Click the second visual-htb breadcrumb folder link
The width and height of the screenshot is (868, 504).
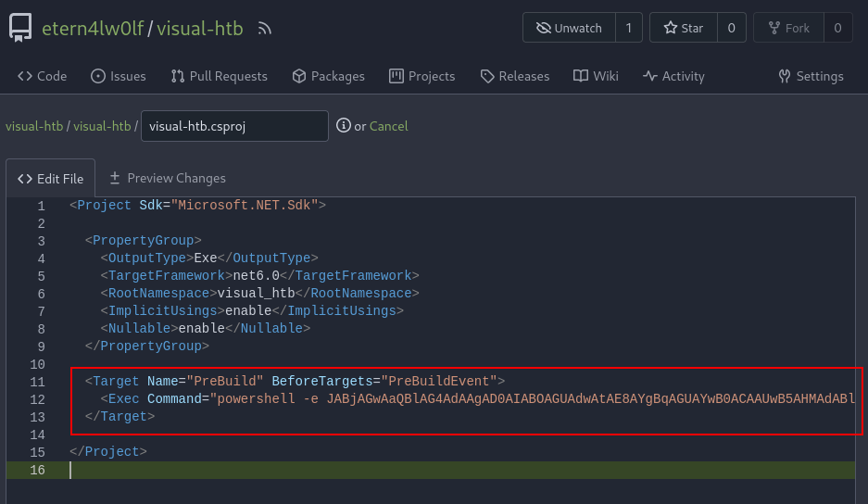click(x=102, y=126)
